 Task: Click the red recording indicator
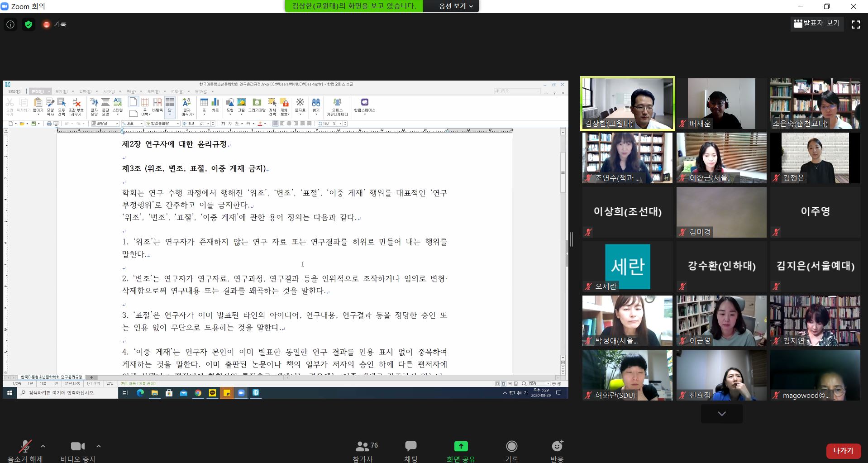[x=47, y=24]
